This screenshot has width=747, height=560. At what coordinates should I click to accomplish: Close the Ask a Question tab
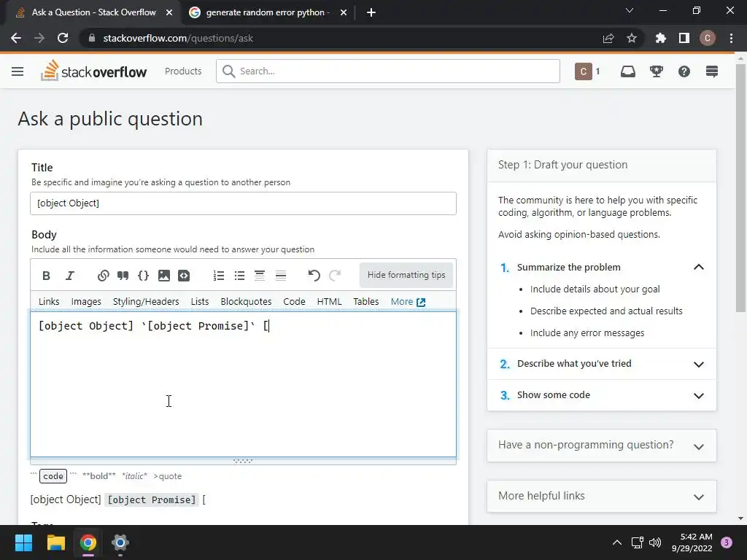169,12
